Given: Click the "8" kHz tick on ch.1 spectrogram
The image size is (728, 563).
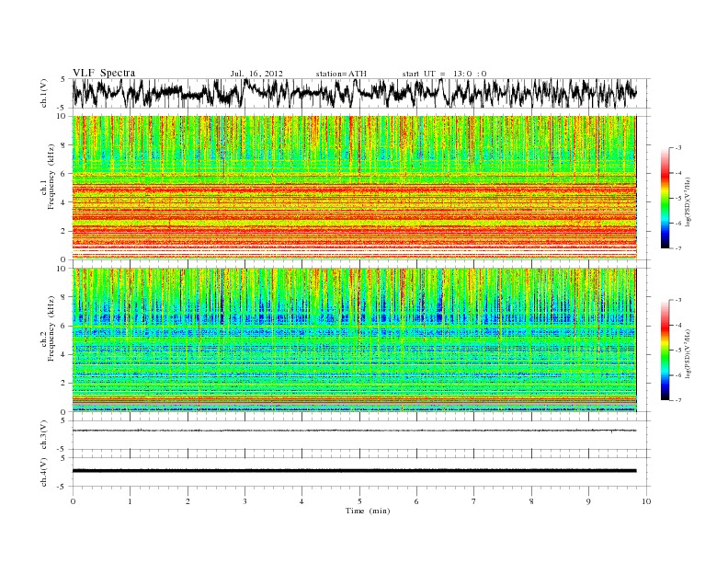Looking at the screenshot, I should pos(63,145).
